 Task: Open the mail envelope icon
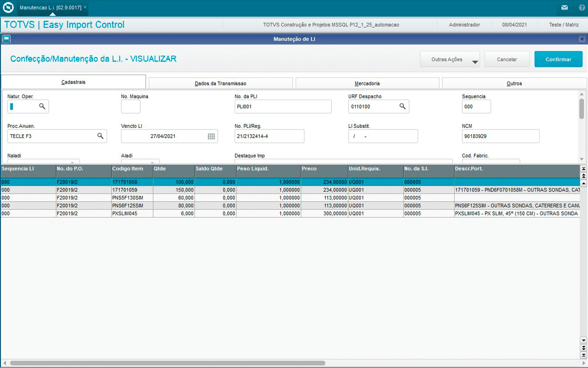(x=565, y=8)
